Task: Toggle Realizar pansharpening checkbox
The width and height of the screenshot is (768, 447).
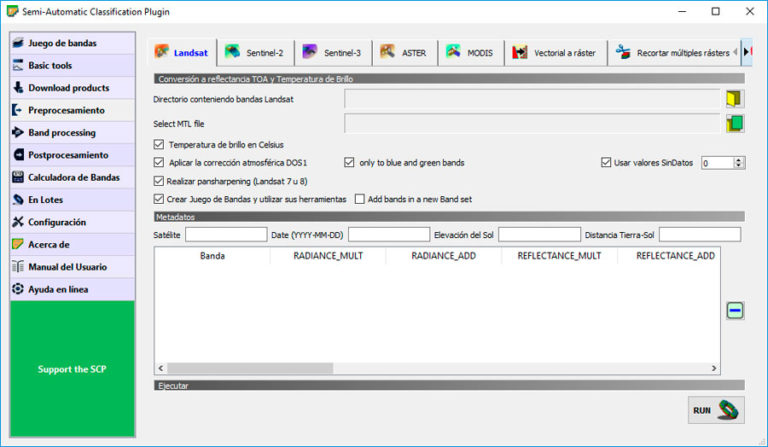Action: click(159, 181)
